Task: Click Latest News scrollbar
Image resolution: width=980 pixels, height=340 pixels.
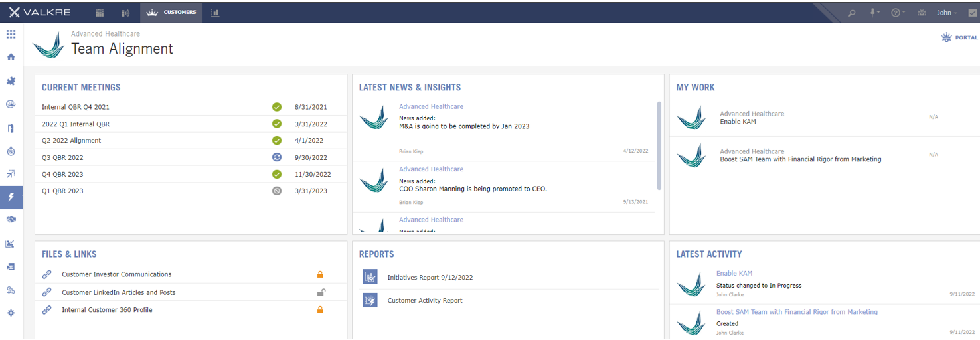Action: click(x=659, y=145)
